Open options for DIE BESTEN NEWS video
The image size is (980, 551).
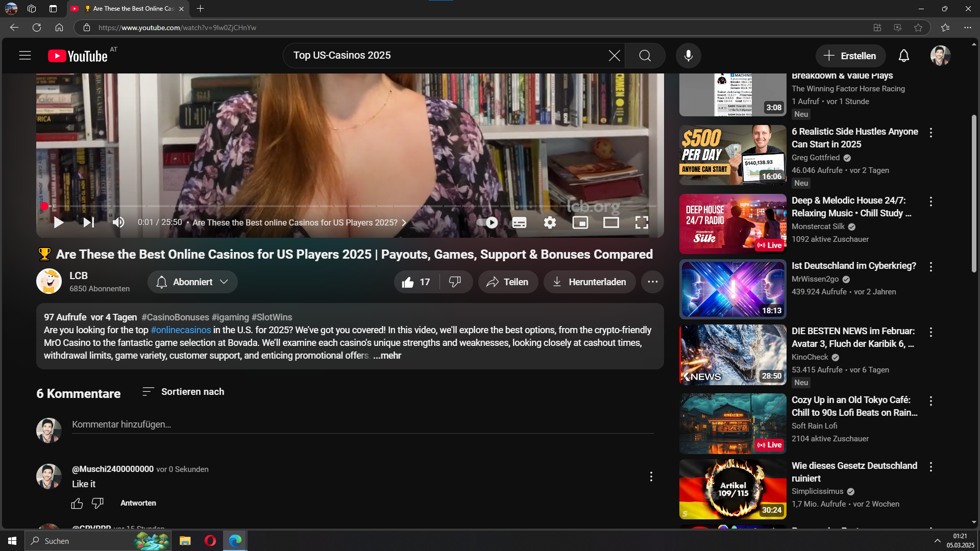tap(931, 332)
